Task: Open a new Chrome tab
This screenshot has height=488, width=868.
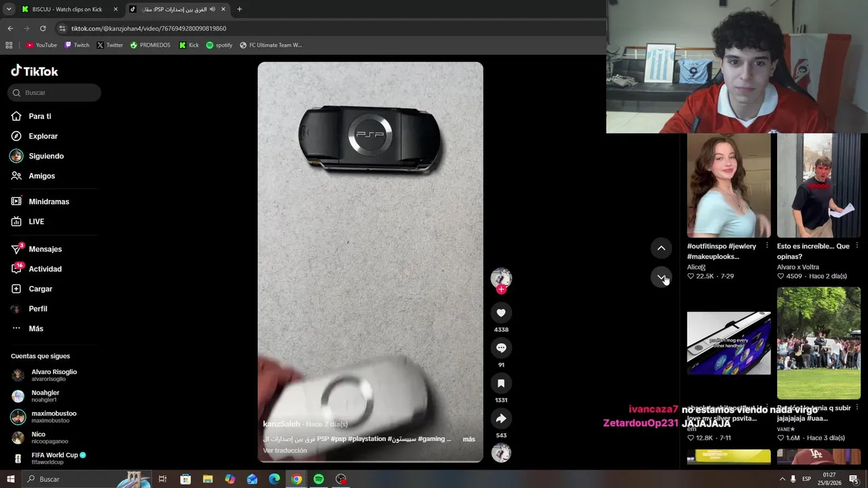Action: pyautogui.click(x=239, y=9)
